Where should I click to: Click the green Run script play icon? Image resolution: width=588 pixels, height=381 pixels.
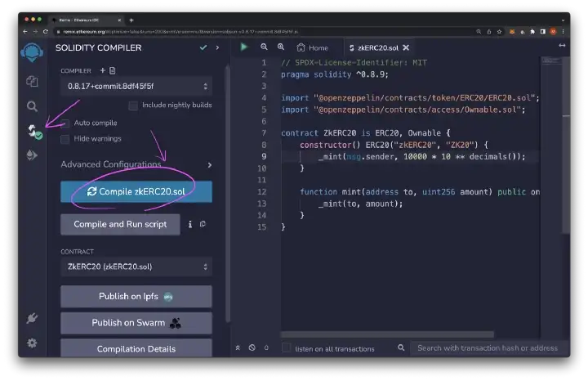(x=243, y=47)
